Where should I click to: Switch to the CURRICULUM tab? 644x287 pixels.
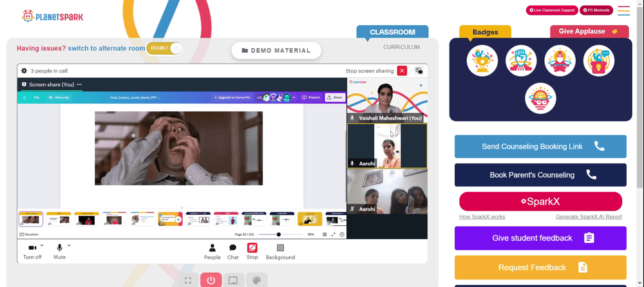[401, 47]
